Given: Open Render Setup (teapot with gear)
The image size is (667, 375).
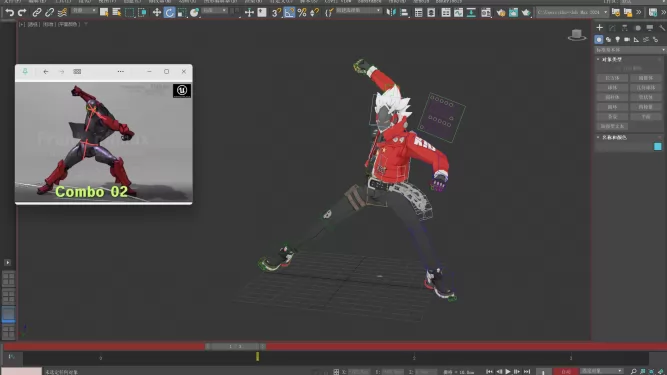Looking at the screenshot, I should pos(501,12).
